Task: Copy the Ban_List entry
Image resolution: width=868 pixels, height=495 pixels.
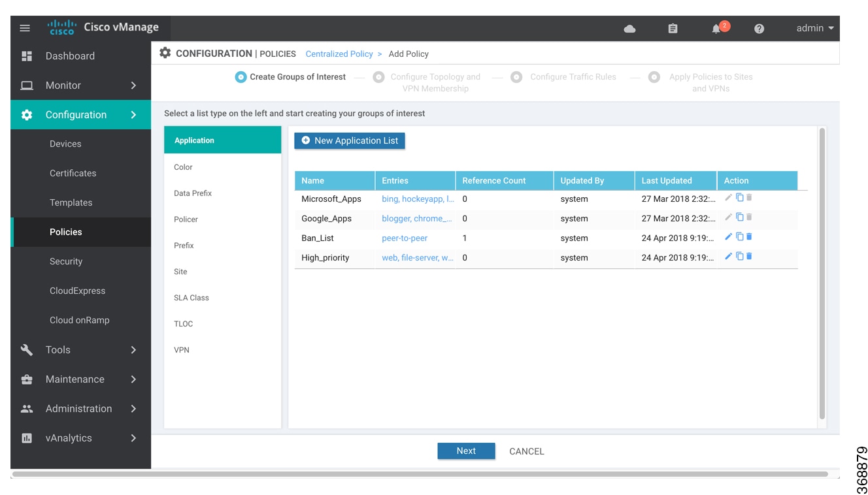Action: coord(739,237)
